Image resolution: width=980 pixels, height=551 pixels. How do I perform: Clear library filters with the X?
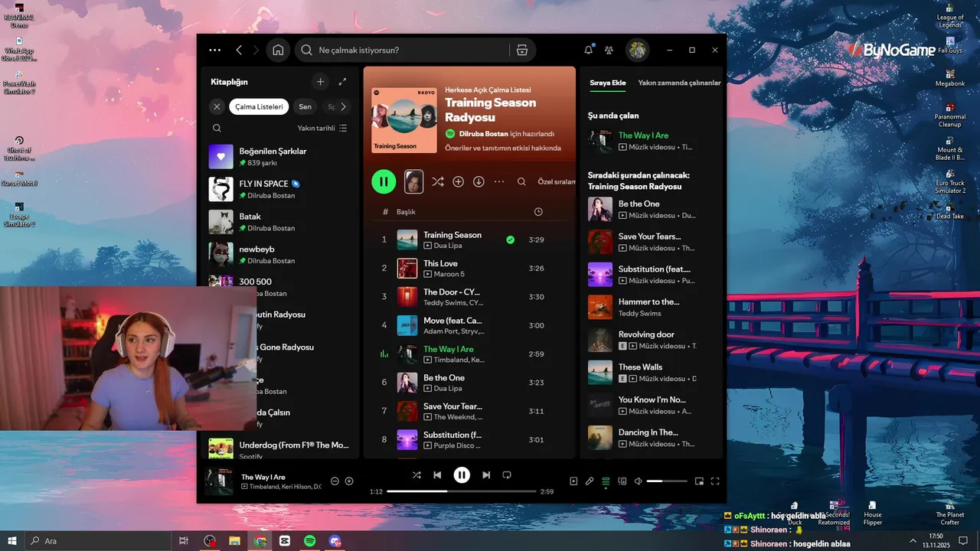point(217,106)
